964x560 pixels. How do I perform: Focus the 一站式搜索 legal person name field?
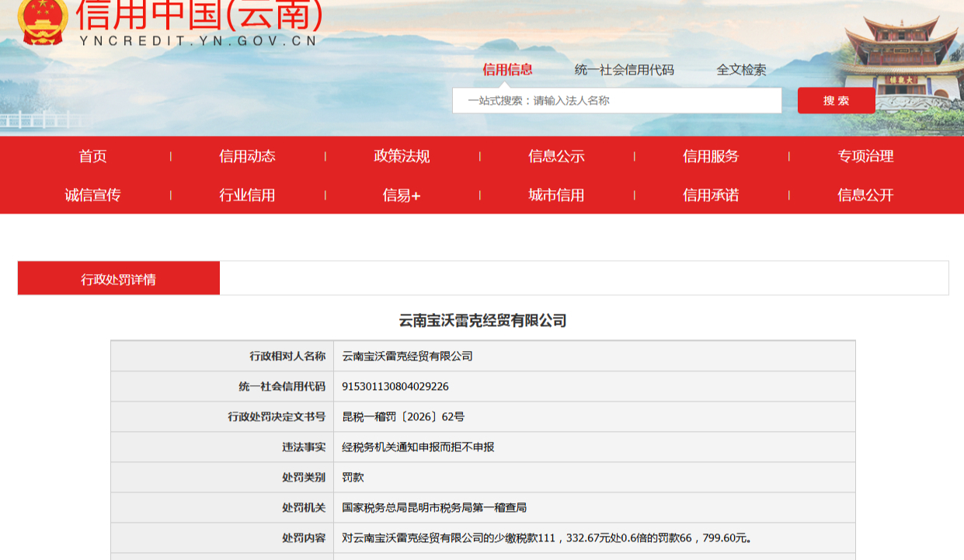click(x=617, y=100)
